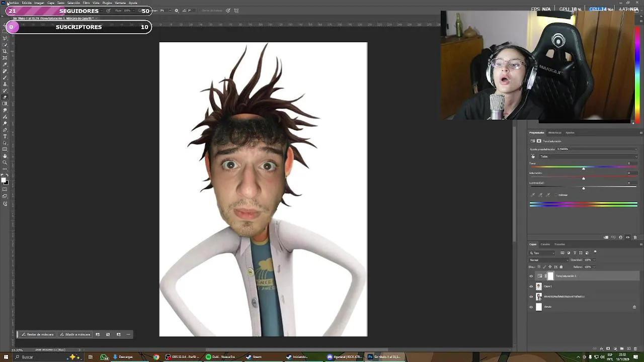Toggle the layer filter on/off switch

click(595, 252)
